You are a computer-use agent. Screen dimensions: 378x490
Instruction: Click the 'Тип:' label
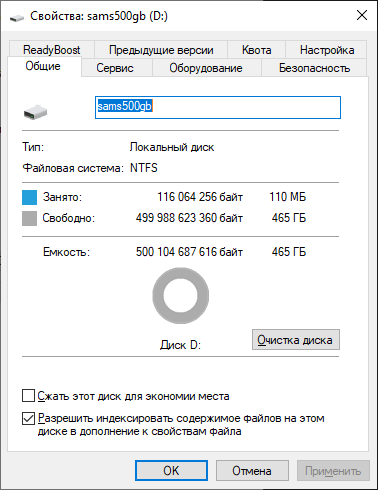point(33,147)
